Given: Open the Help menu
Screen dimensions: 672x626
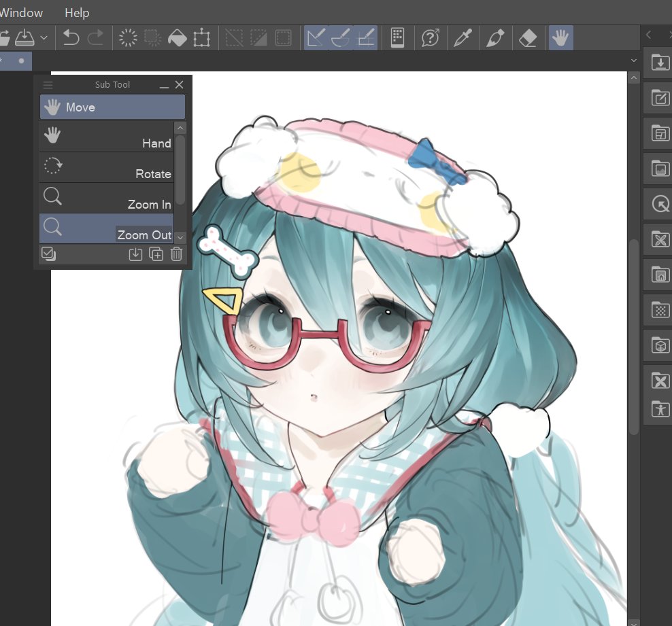Looking at the screenshot, I should [77, 13].
